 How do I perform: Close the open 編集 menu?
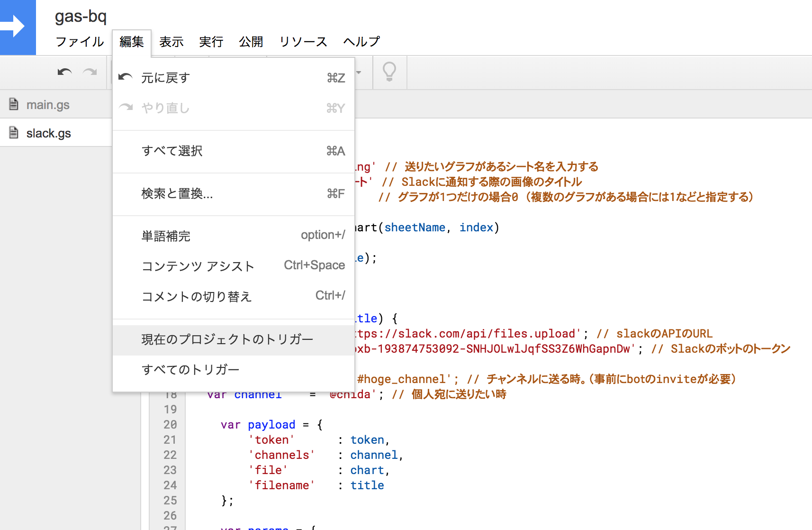point(132,42)
